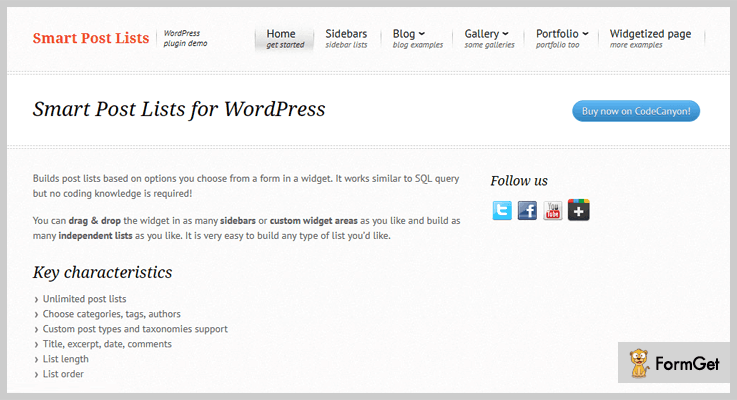
Task: Select the 'List length' item
Action: tap(65, 359)
